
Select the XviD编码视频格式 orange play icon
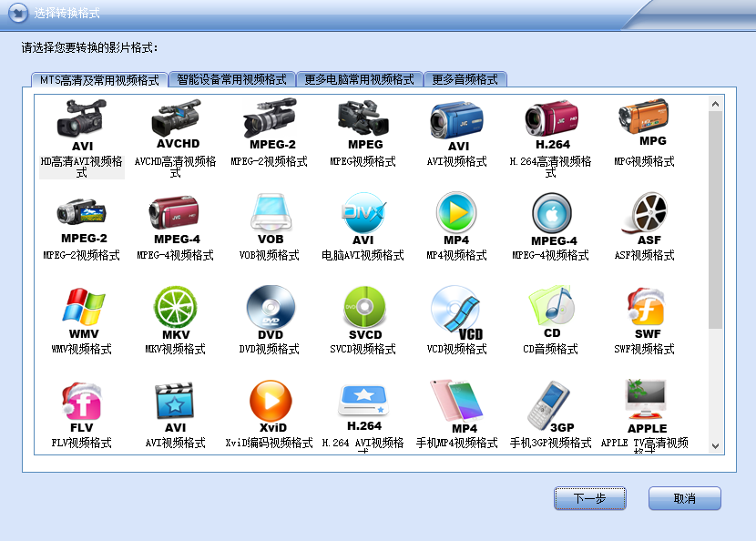pyautogui.click(x=271, y=407)
